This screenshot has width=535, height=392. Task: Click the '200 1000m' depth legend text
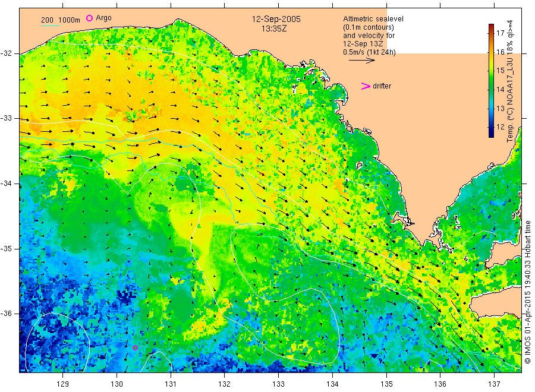pyautogui.click(x=61, y=20)
